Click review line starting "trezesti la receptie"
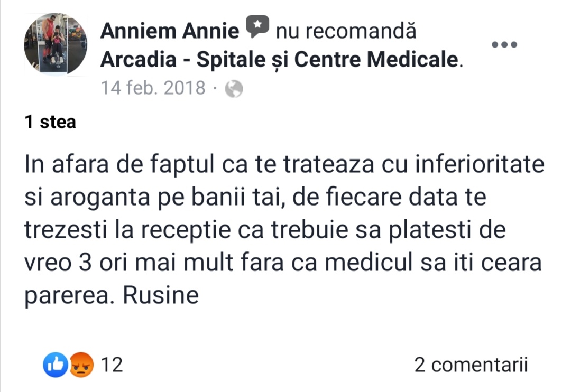The image size is (571, 392). pos(265,230)
